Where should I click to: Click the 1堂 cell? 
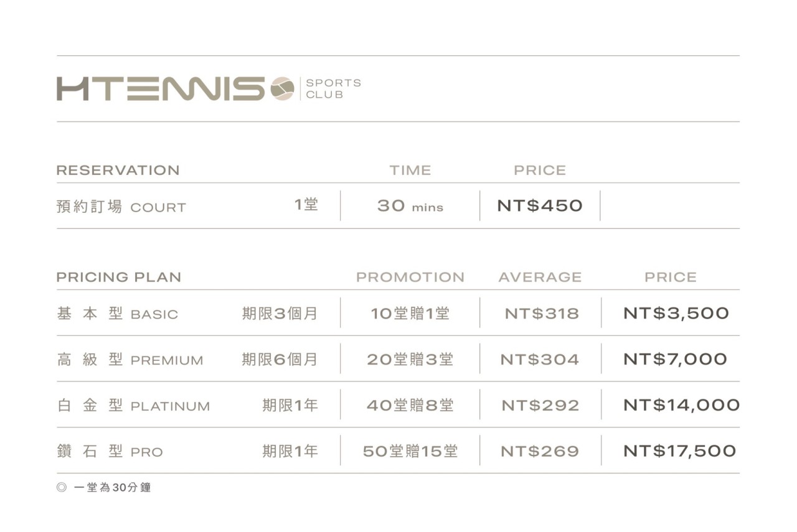306,205
